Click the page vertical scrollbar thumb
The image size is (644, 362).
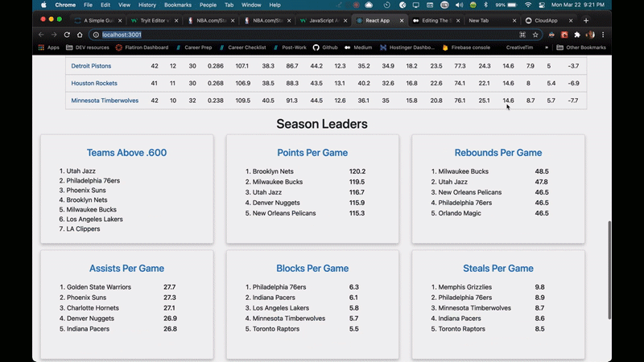[x=609, y=270]
